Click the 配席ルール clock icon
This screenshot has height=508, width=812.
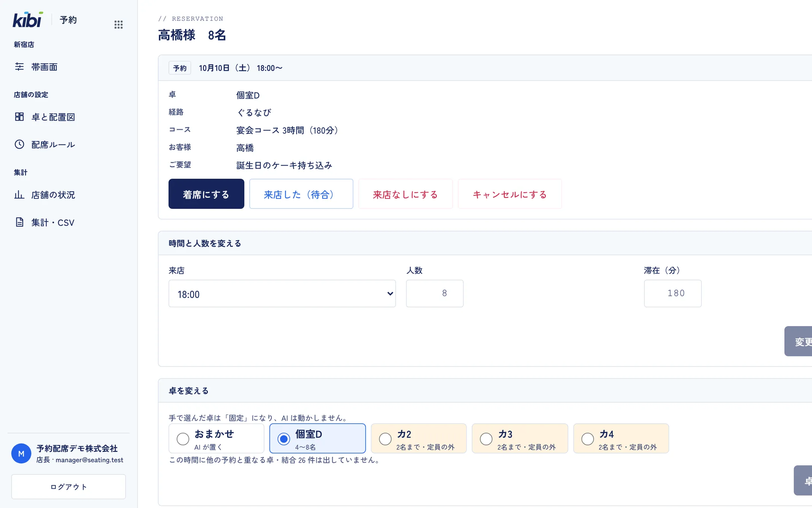click(19, 144)
